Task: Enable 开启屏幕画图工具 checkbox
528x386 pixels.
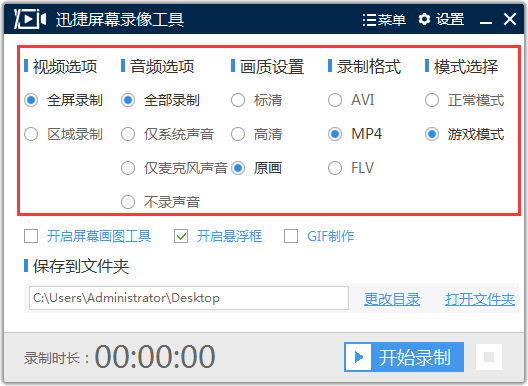Action: [x=31, y=236]
